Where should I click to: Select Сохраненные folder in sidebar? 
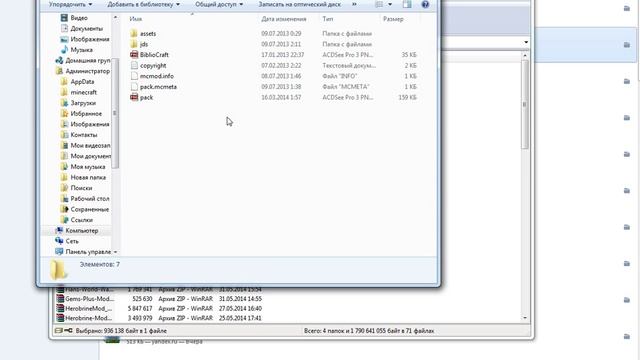tap(89, 209)
